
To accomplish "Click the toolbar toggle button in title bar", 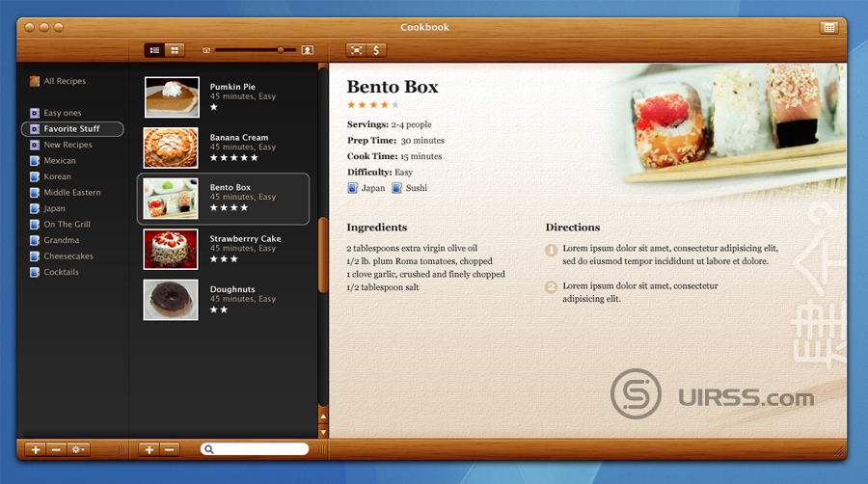I will [x=828, y=27].
